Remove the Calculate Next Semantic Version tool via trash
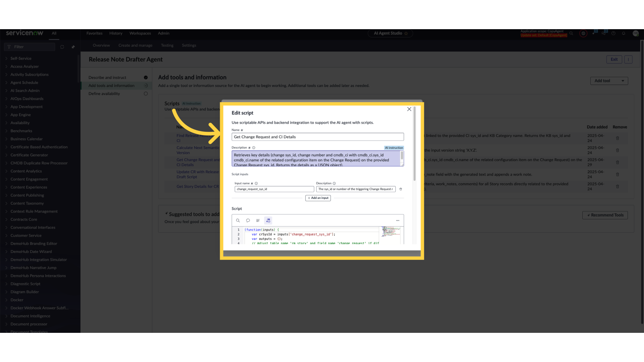This screenshot has height=362, width=644. coord(618,150)
